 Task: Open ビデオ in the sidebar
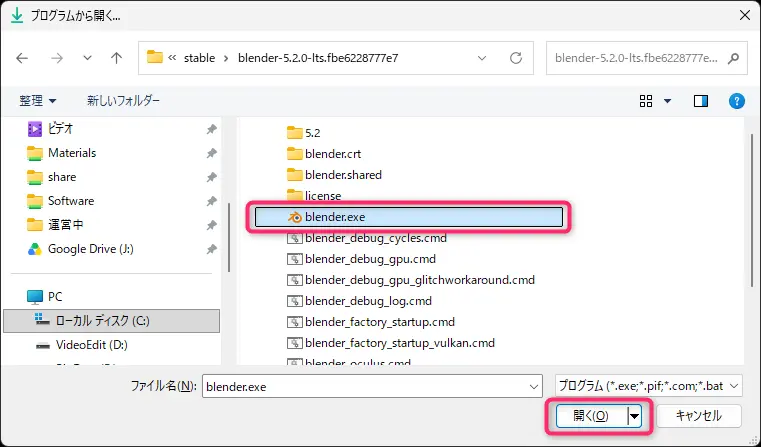coord(61,129)
